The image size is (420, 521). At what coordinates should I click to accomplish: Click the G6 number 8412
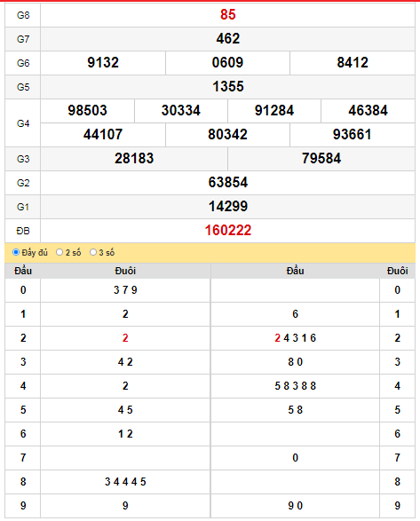[353, 62]
